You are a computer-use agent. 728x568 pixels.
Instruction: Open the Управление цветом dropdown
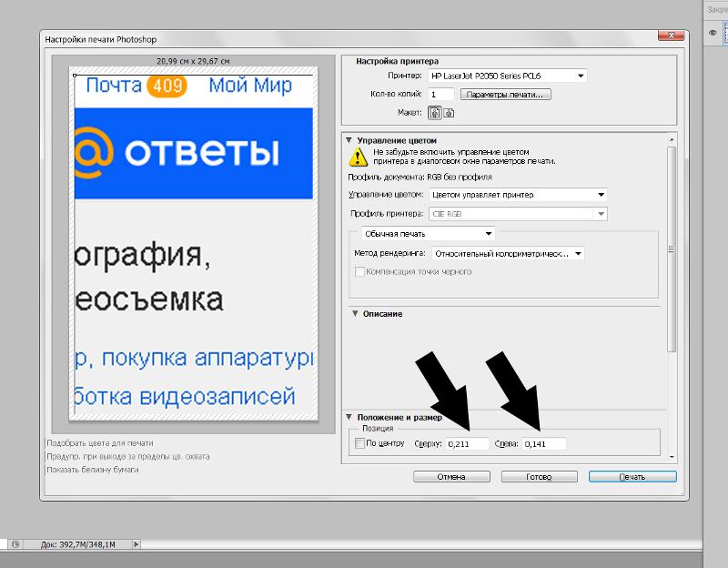pyautogui.click(x=518, y=195)
